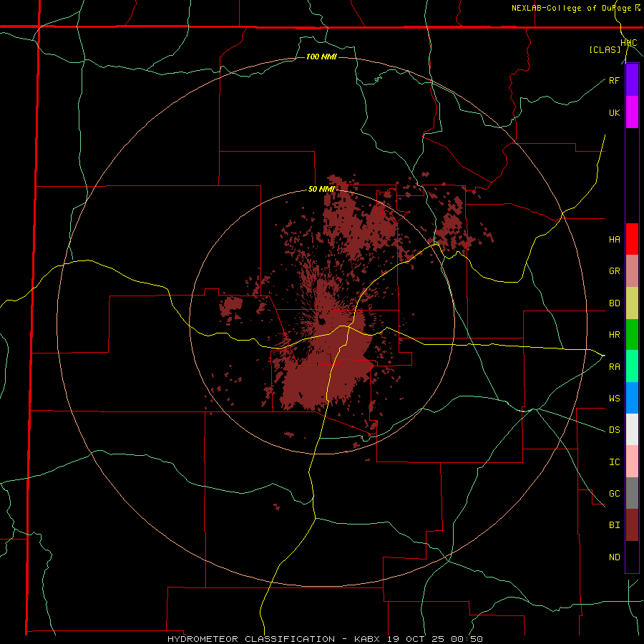Image resolution: width=644 pixels, height=644 pixels.
Task: Click the DS white legend swatch
Action: pyautogui.click(x=632, y=429)
